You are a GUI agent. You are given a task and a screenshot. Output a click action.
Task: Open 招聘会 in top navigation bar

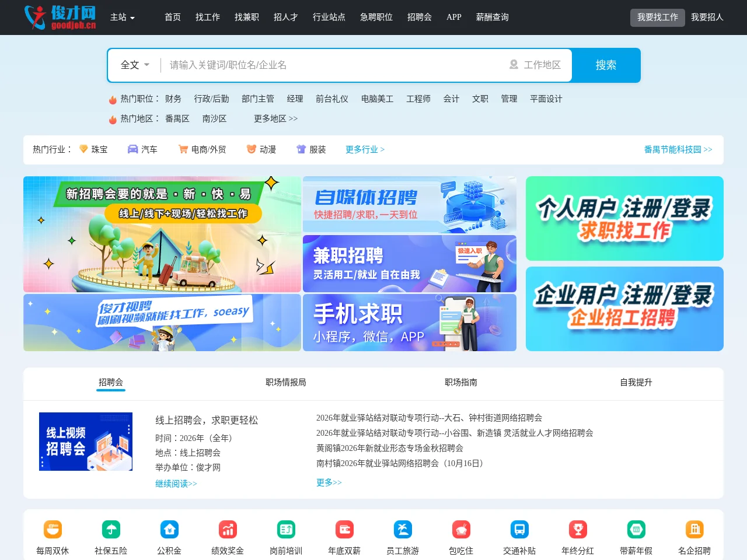[x=420, y=17]
